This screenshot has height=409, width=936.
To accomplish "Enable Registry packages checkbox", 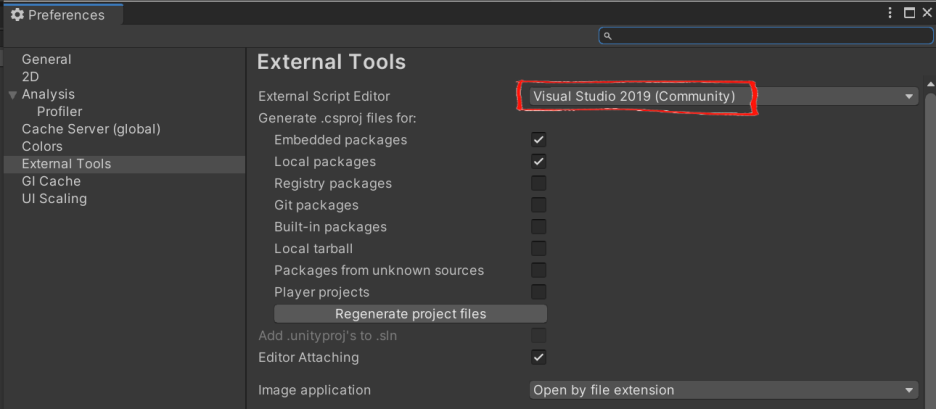I will tap(538, 183).
